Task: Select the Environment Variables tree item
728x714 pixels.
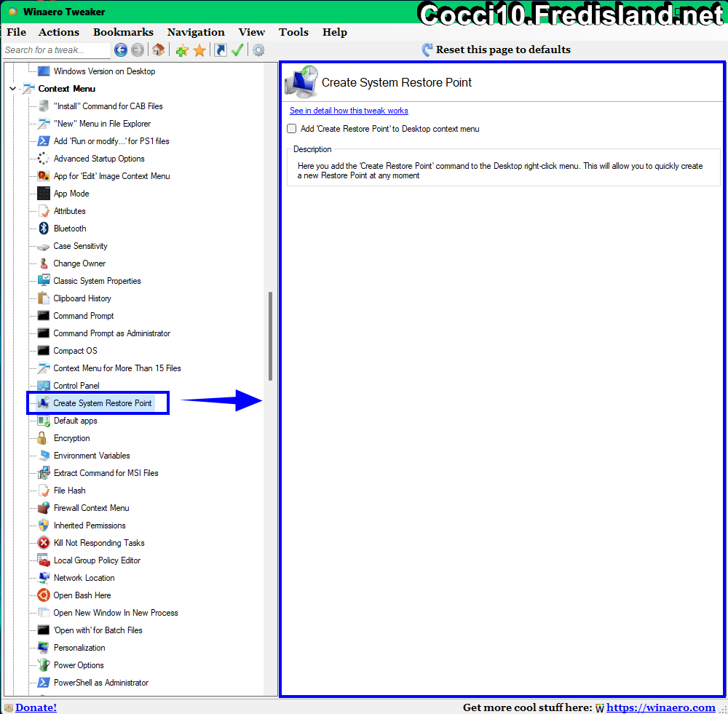Action: (x=92, y=456)
